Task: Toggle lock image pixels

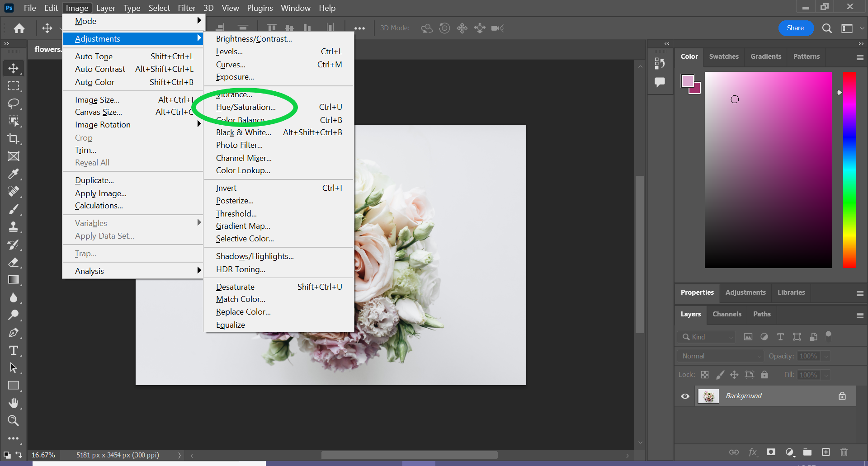Action: pos(720,375)
